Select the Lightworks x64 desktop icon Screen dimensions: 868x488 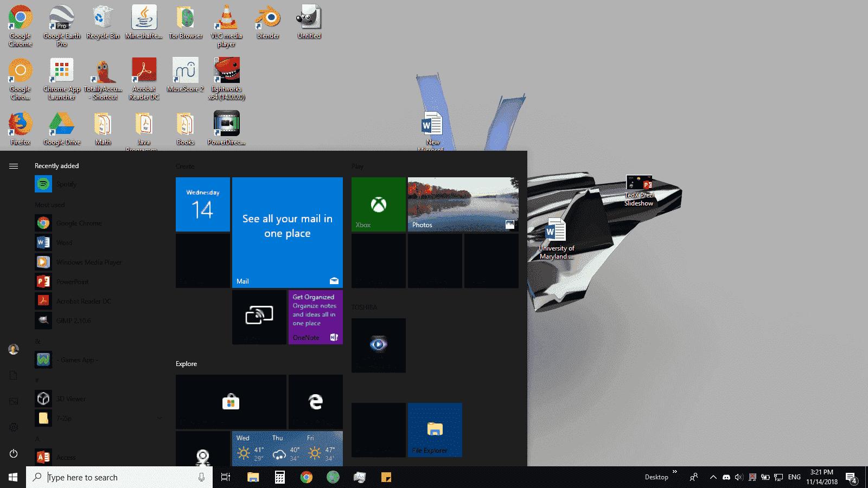tap(227, 79)
